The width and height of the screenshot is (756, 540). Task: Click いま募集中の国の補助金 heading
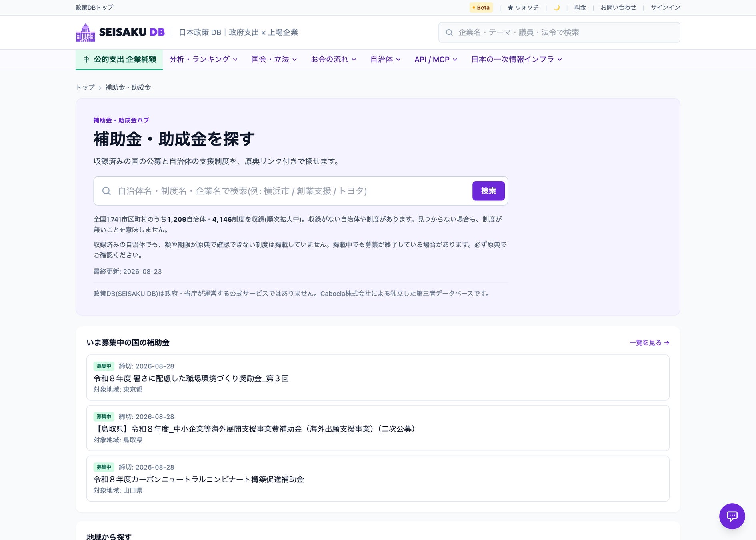pos(128,343)
